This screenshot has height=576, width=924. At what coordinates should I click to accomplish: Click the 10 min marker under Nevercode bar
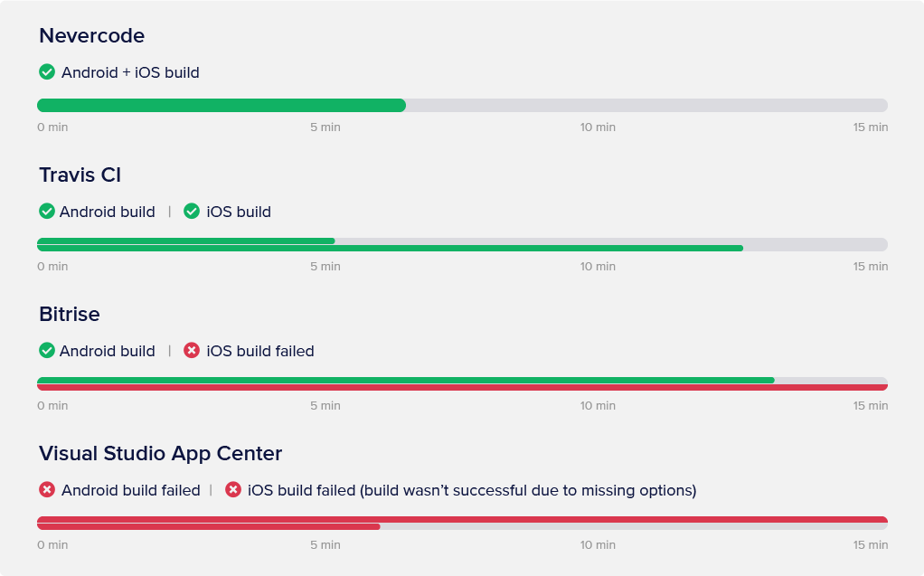click(598, 127)
